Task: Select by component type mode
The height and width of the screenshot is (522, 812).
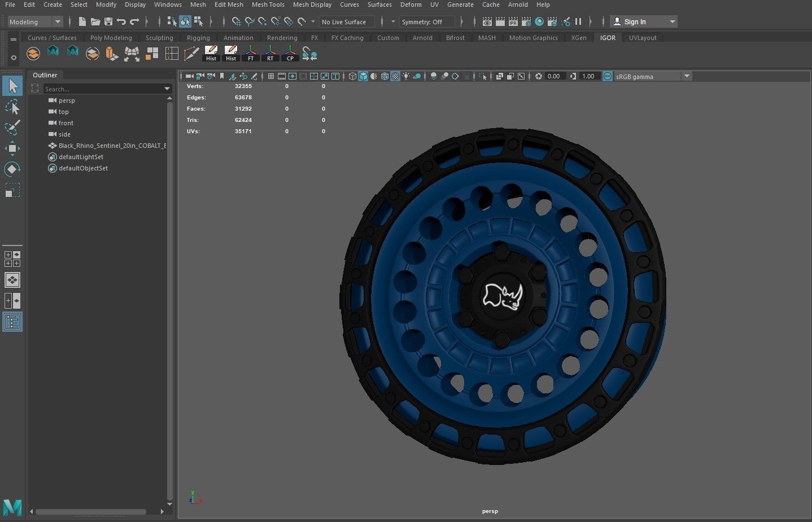Action: pyautogui.click(x=198, y=21)
